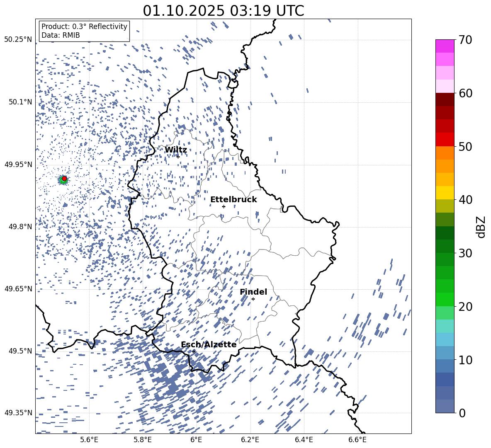Click the Product: 0.3° Reflectivity text
This screenshot has height=448, width=491.
(x=84, y=27)
